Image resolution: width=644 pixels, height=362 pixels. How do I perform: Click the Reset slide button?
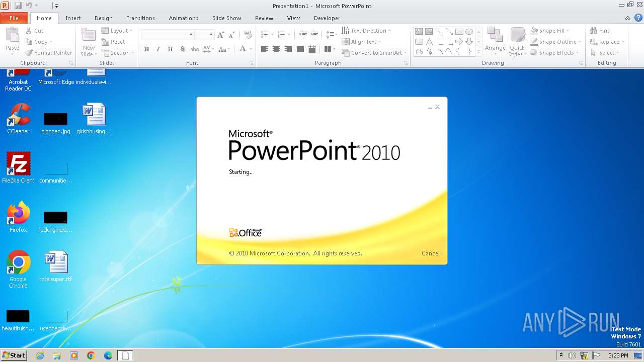113,42
